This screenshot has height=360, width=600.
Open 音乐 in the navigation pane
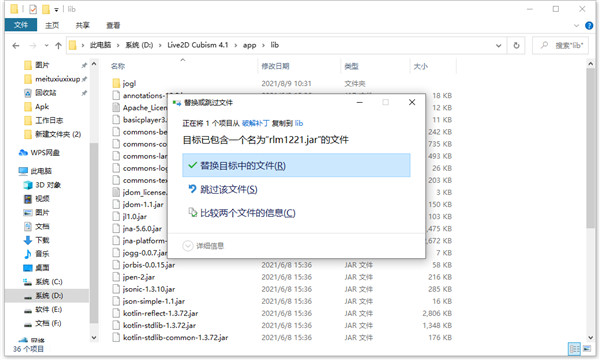[42, 254]
